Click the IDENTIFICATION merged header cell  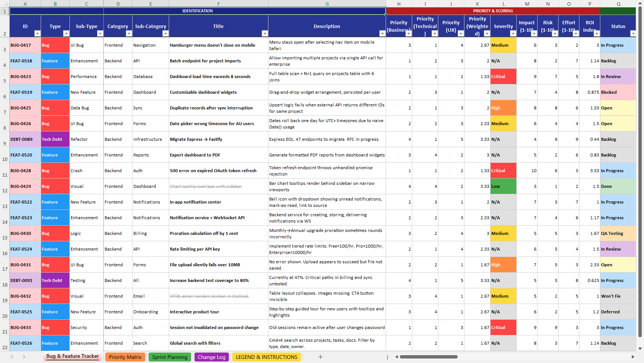(x=197, y=11)
